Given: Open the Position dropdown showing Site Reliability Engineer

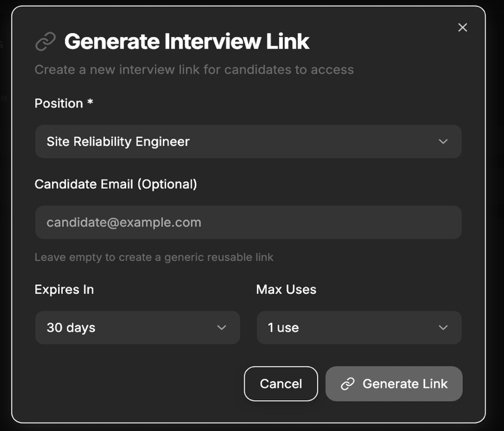Looking at the screenshot, I should 248,142.
